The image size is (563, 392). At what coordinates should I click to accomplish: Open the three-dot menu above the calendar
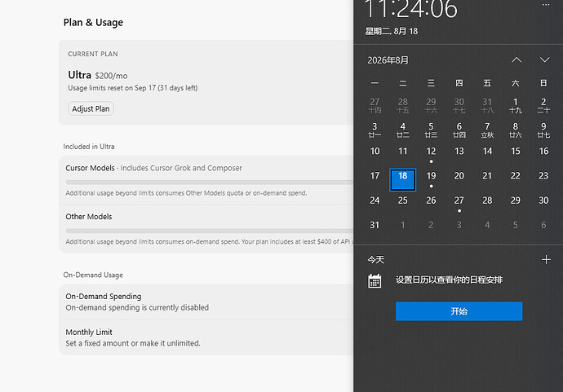[546, 5]
